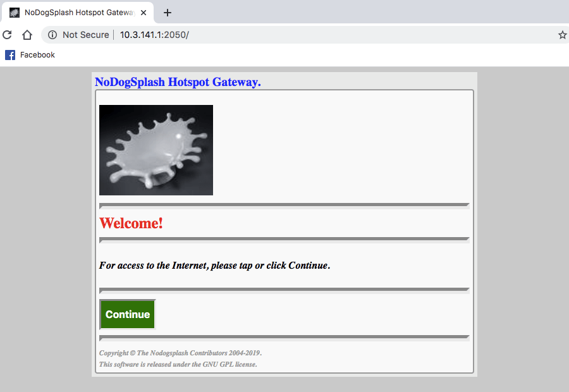569x392 pixels.
Task: Click the NoDogSplash favicon on the tab
Action: (x=15, y=12)
